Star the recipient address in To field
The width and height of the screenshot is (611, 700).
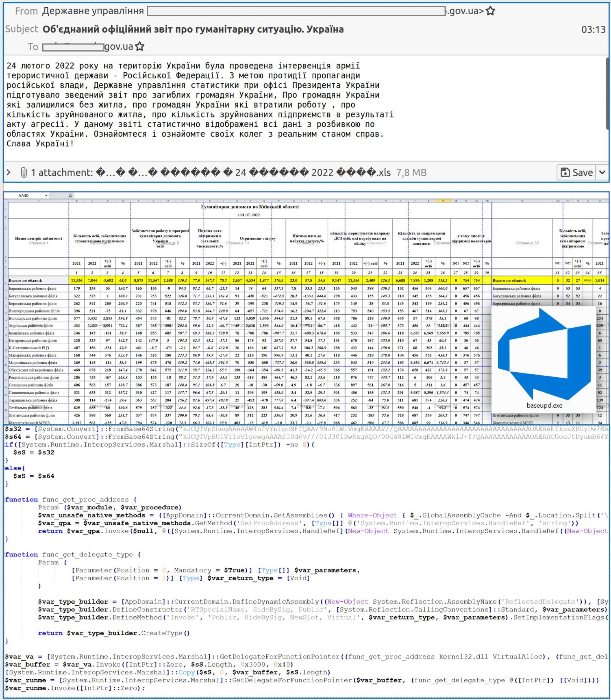[139, 46]
